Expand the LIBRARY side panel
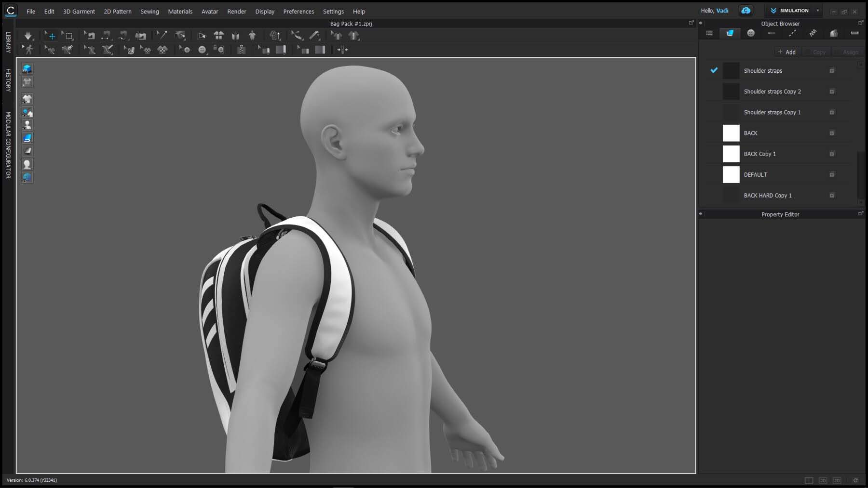 8,42
